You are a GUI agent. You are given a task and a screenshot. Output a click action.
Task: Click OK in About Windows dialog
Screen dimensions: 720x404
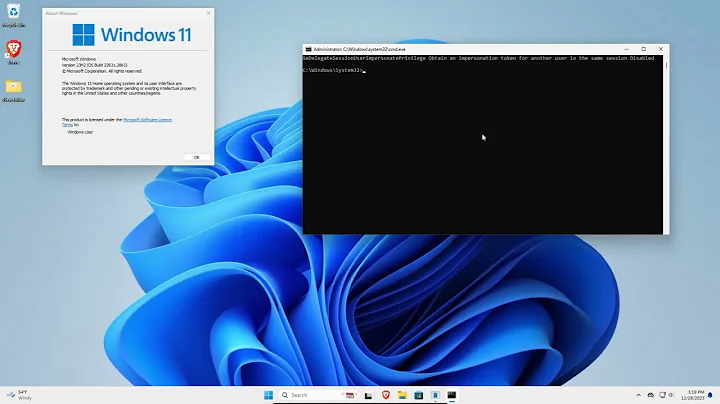(197, 157)
